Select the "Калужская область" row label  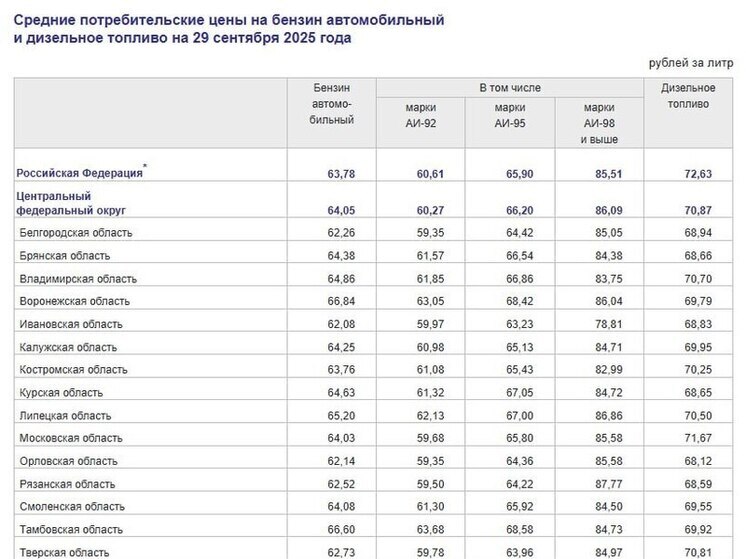point(69,347)
